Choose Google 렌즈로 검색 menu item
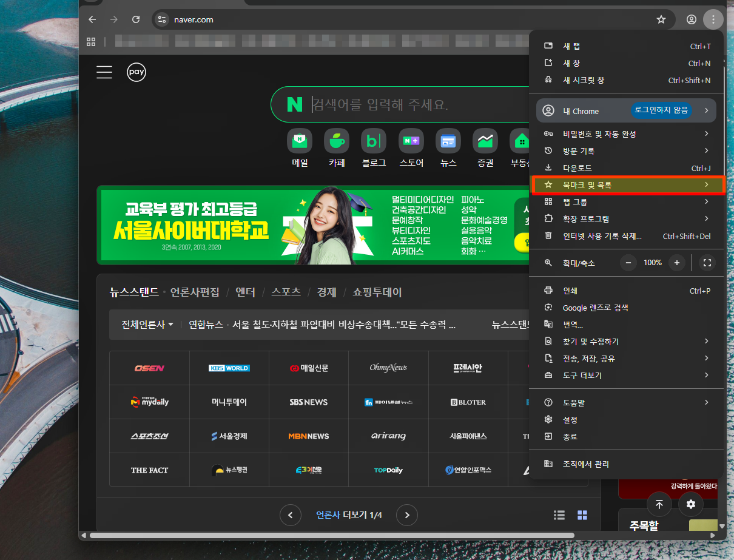The width and height of the screenshot is (734, 560). pyautogui.click(x=626, y=308)
